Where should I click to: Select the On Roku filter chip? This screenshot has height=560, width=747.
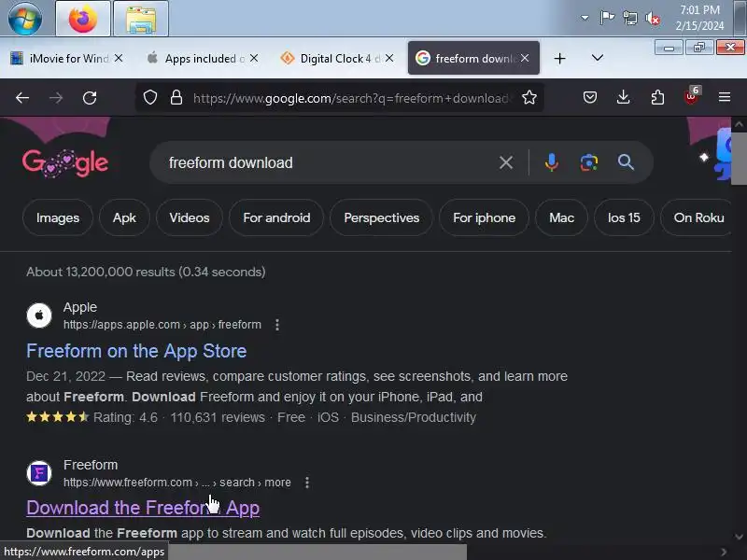tap(698, 217)
